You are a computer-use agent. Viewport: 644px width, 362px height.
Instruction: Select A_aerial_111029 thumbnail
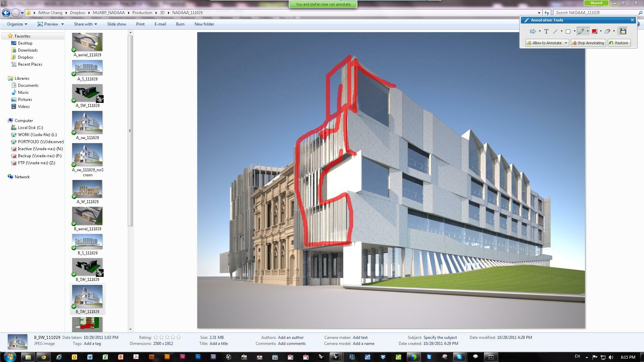coord(87,45)
